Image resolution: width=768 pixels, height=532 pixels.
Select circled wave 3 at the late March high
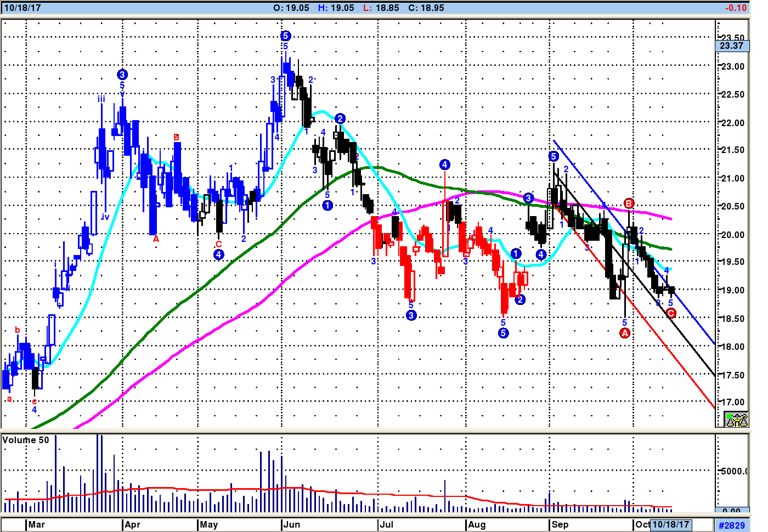[122, 75]
